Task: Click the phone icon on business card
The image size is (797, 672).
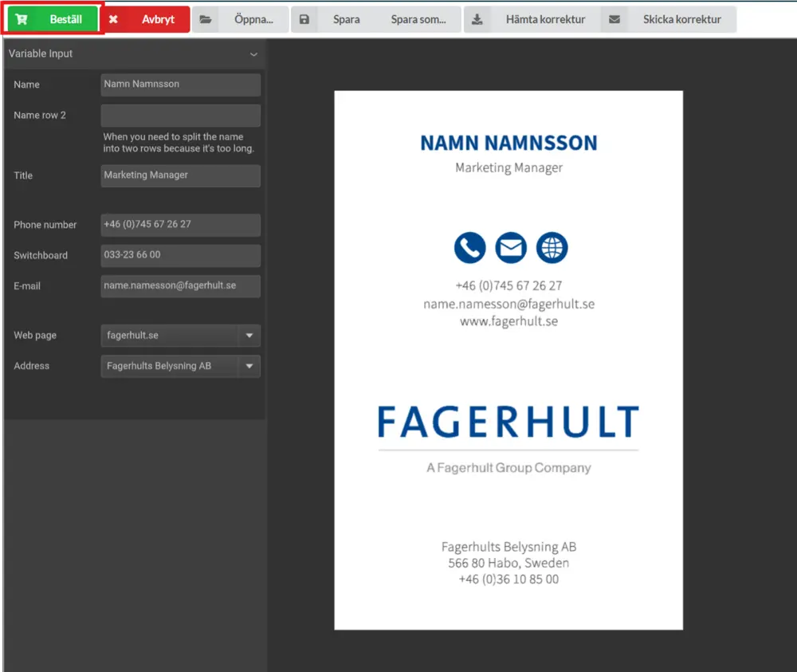Action: coord(469,248)
